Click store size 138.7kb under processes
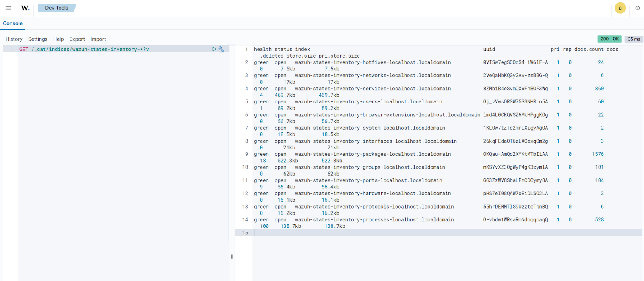644x281 pixels. click(291, 226)
